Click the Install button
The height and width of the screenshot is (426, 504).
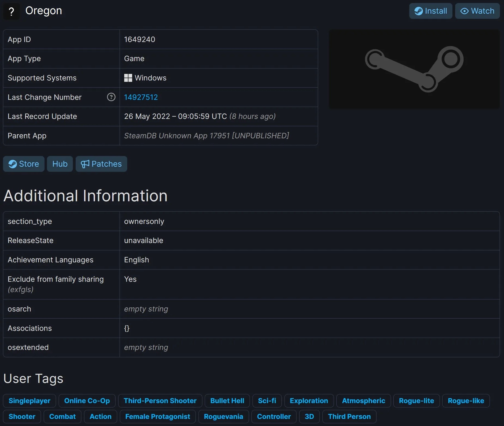[x=431, y=11]
